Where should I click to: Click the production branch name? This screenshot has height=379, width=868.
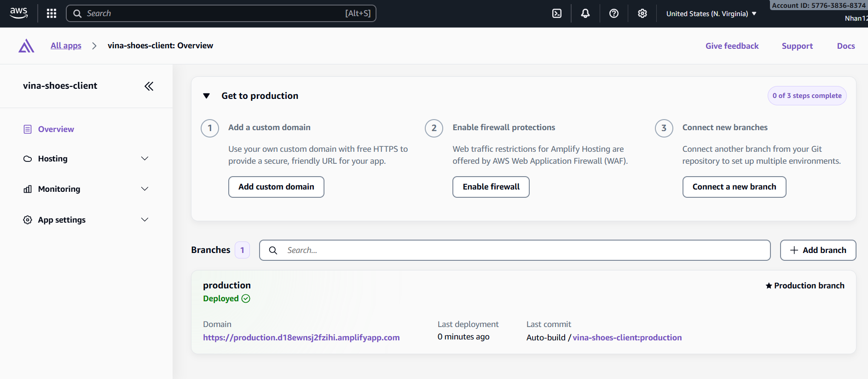click(227, 285)
